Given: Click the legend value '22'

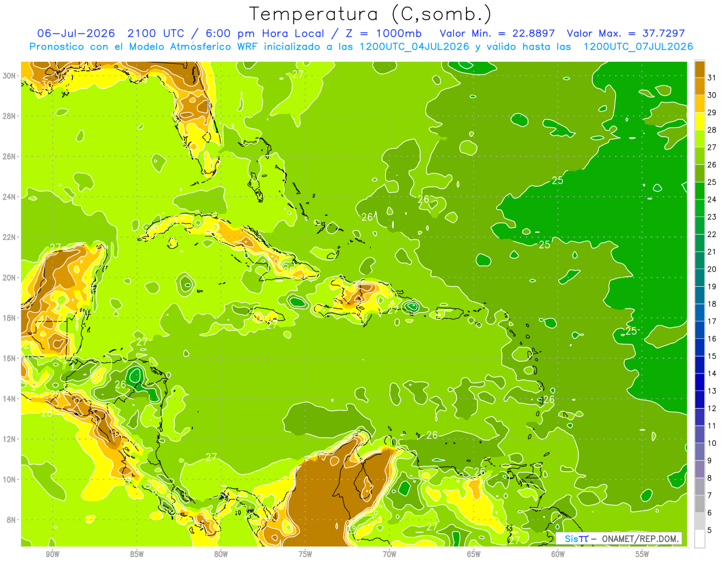Looking at the screenshot, I should [x=712, y=234].
